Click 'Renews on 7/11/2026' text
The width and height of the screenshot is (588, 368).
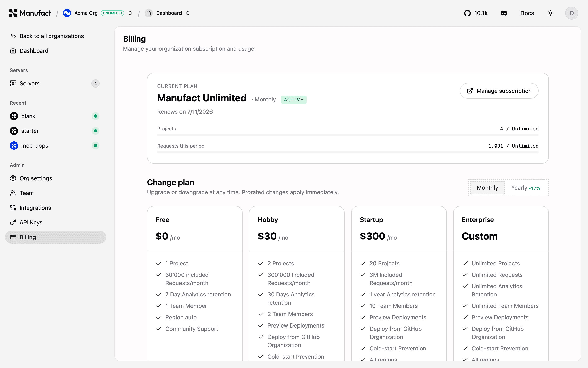pos(185,112)
